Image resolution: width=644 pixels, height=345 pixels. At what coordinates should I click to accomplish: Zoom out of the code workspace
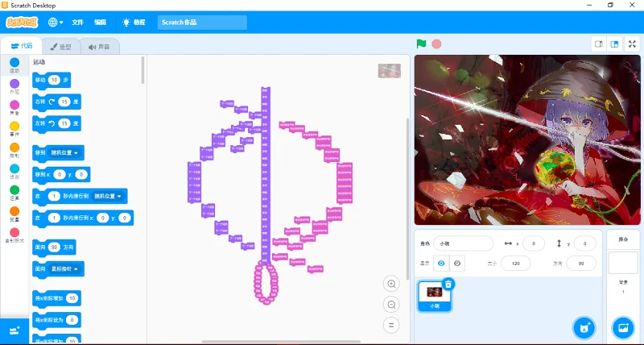pos(392,305)
